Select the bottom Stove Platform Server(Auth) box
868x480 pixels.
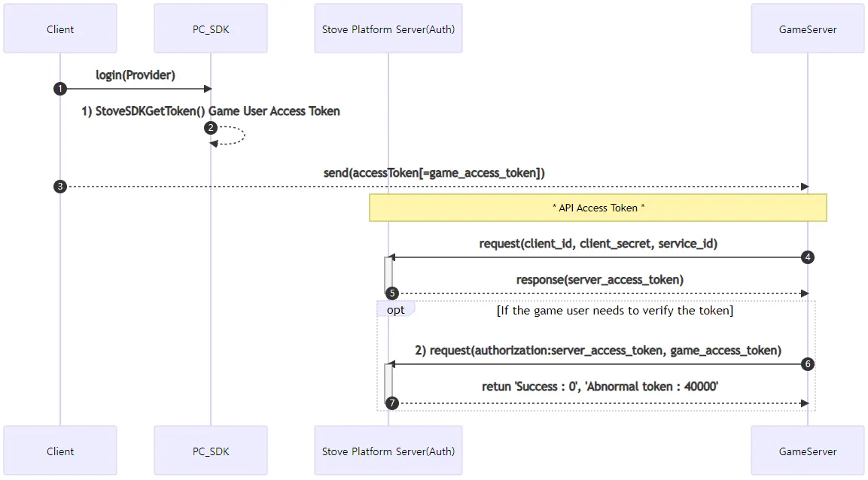388,451
